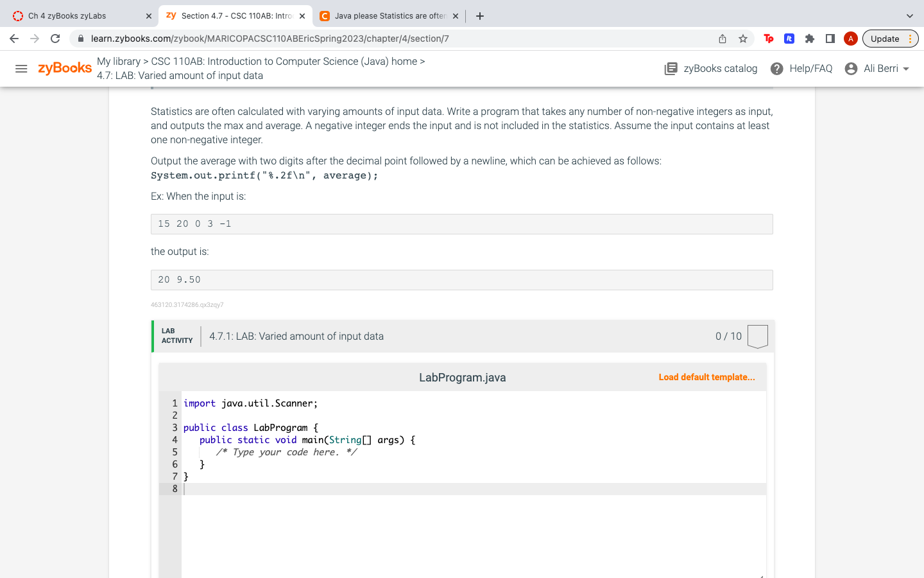
Task: Open Help/FAQ
Action: click(801, 68)
